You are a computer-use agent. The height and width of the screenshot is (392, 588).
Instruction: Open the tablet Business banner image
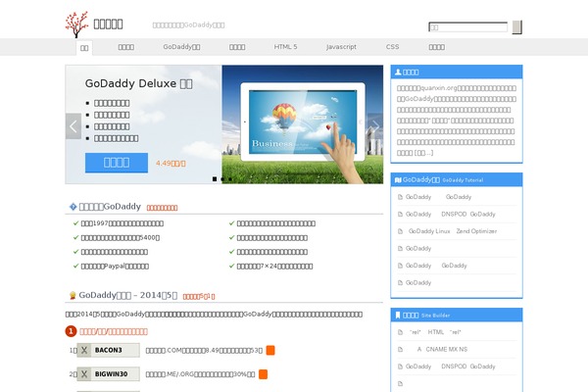pos(303,124)
